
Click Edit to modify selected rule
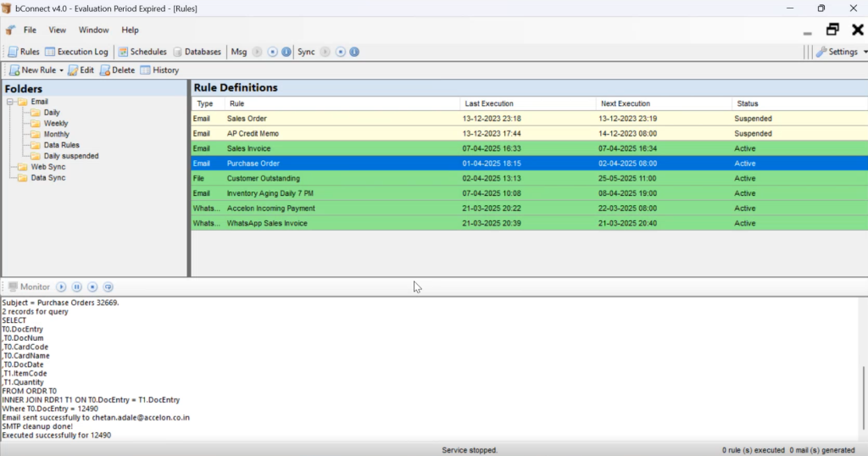point(81,70)
